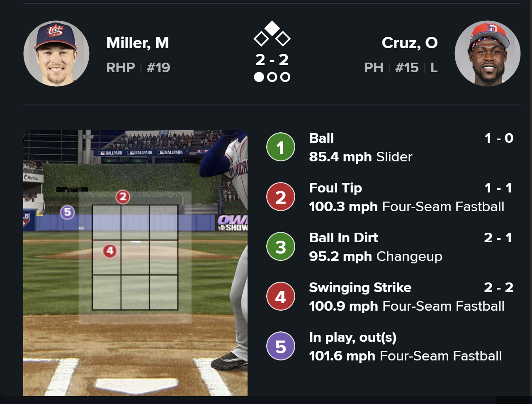Select the 85.4 mph Slider pitch row
Viewport: 532px width, 404px height.
(360, 157)
